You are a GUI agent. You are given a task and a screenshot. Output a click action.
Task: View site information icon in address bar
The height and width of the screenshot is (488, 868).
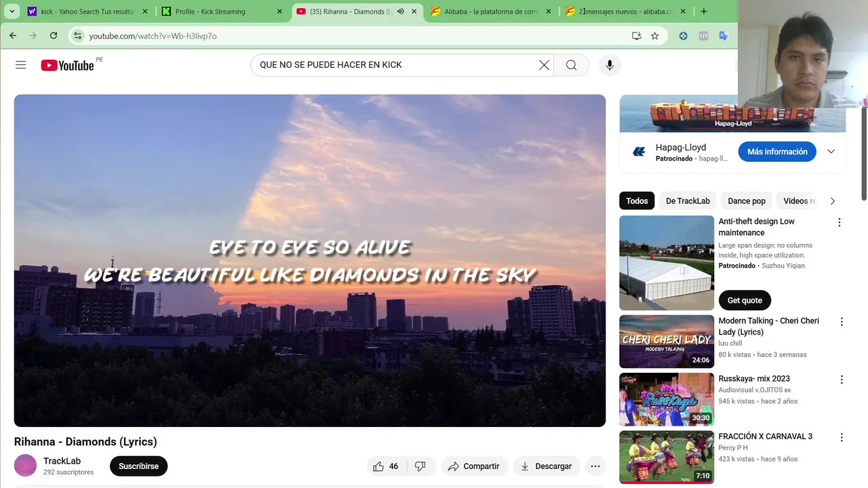coord(78,36)
